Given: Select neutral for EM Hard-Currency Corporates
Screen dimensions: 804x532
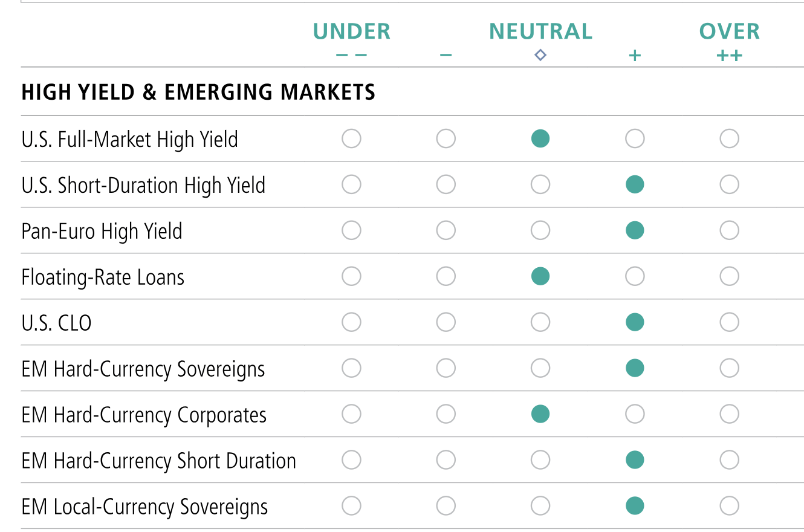Looking at the screenshot, I should click(540, 414).
